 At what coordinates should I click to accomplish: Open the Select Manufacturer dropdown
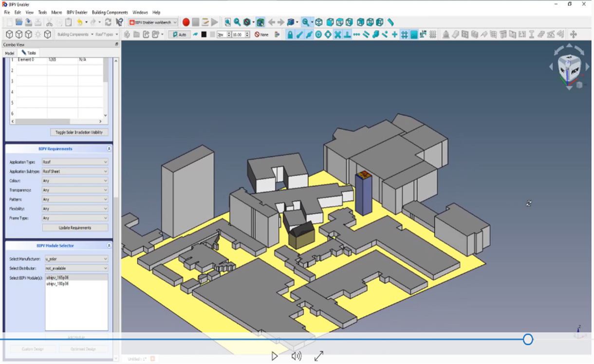(76, 259)
